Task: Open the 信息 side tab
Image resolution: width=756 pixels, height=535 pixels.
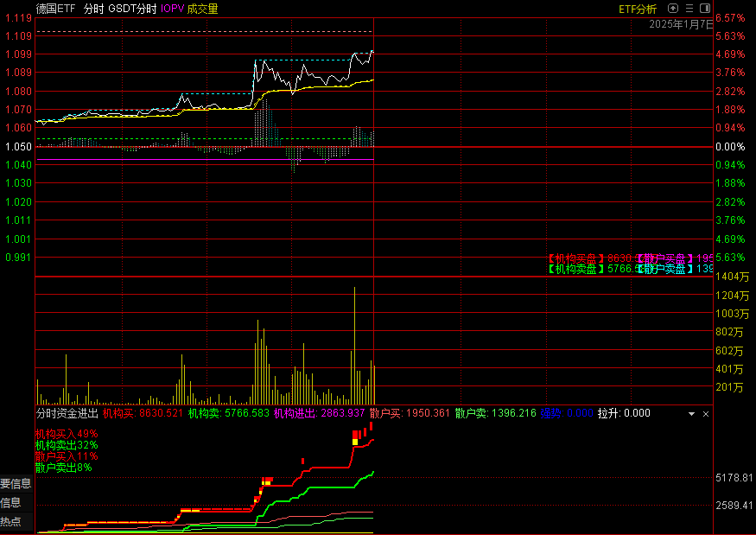Action: pyautogui.click(x=11, y=503)
